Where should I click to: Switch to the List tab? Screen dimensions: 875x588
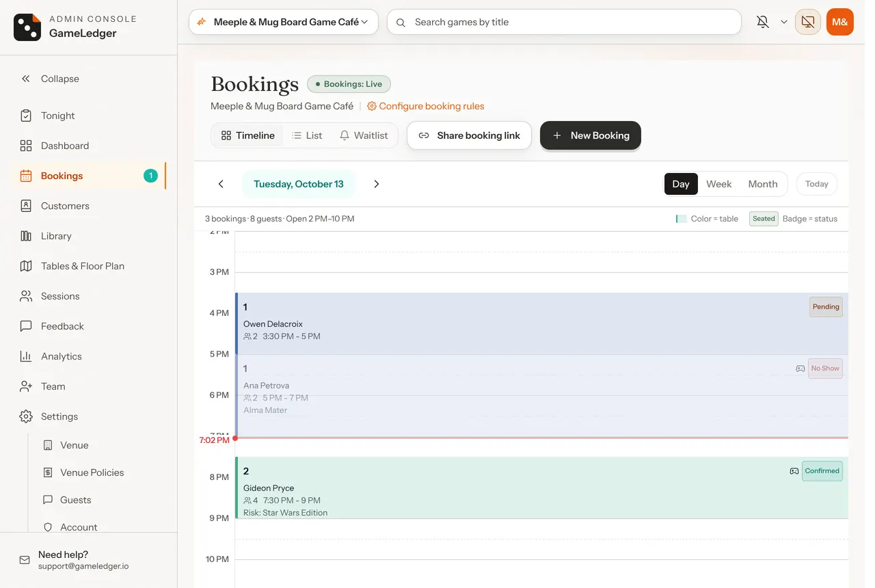(307, 135)
